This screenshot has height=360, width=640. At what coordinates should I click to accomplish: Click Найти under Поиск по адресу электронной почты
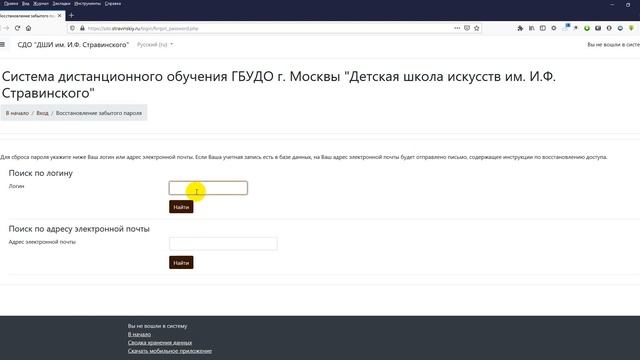click(181, 262)
